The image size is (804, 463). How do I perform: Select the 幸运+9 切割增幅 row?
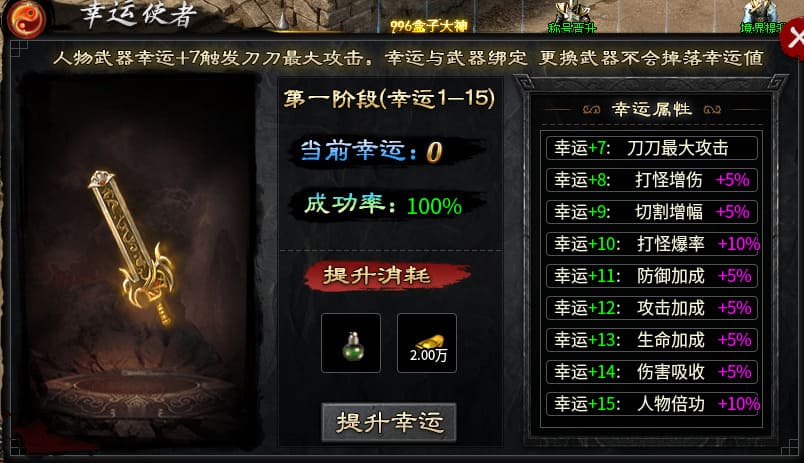[652, 211]
